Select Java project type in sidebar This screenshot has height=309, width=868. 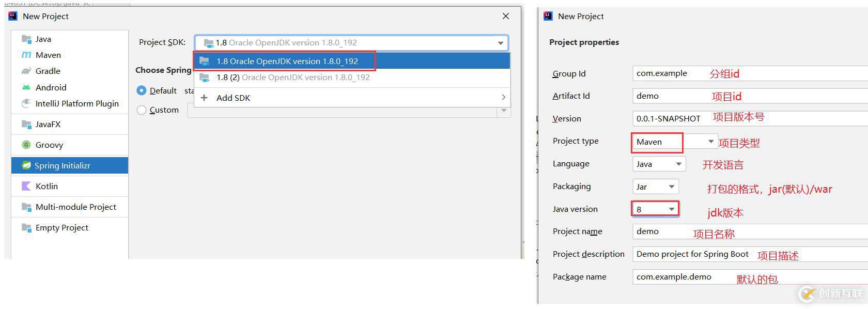tap(70, 39)
